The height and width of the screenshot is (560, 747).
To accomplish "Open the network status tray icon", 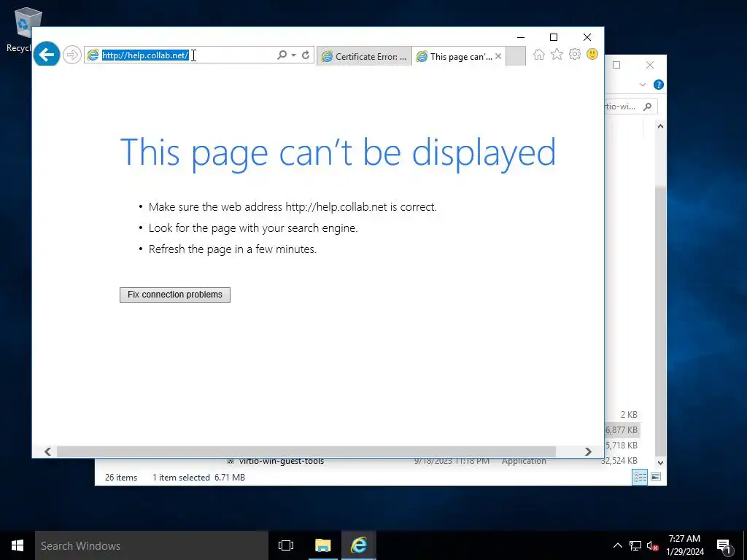I will click(x=635, y=545).
